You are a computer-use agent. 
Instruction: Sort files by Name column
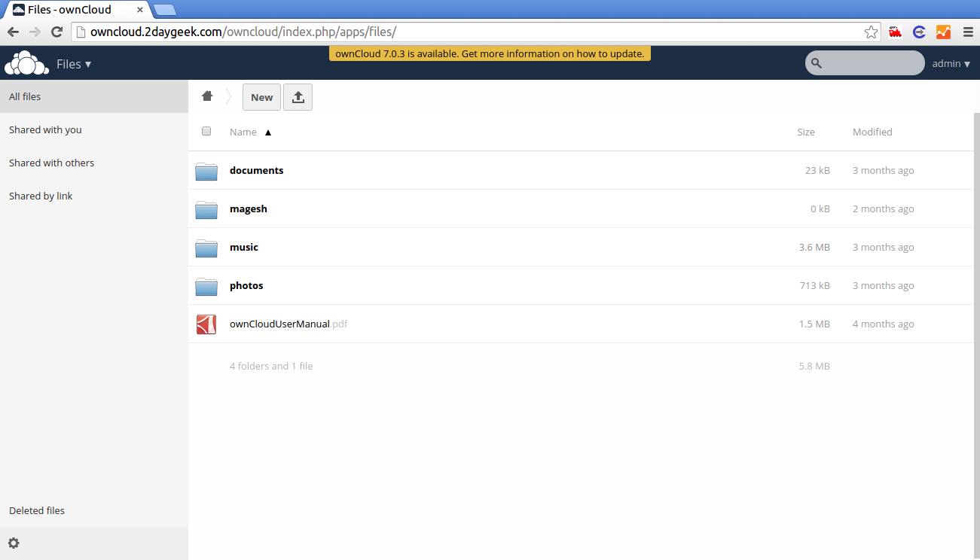pyautogui.click(x=243, y=132)
